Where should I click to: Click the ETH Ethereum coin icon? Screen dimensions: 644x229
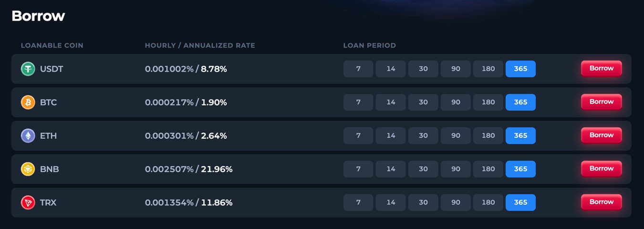(x=28, y=135)
